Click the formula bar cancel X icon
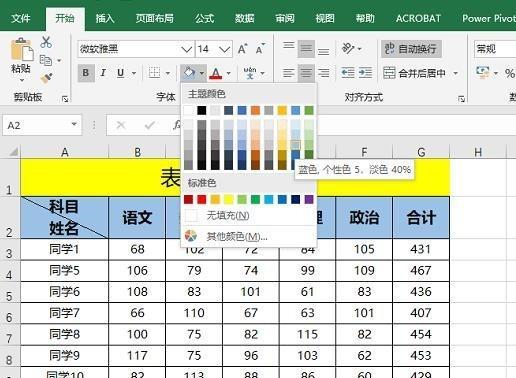The image size is (516, 378). coord(121,125)
